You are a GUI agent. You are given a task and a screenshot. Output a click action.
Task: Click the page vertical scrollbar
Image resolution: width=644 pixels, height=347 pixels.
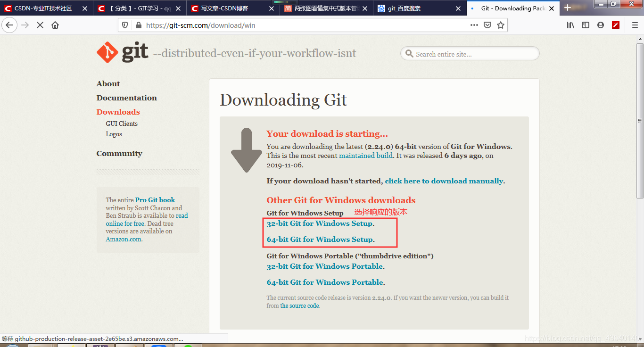click(x=640, y=121)
